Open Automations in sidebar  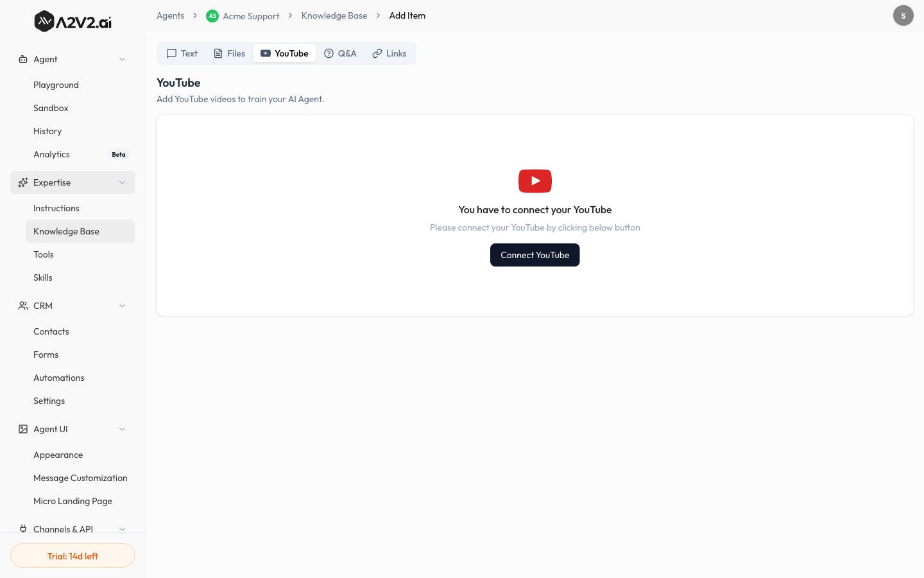click(80, 378)
